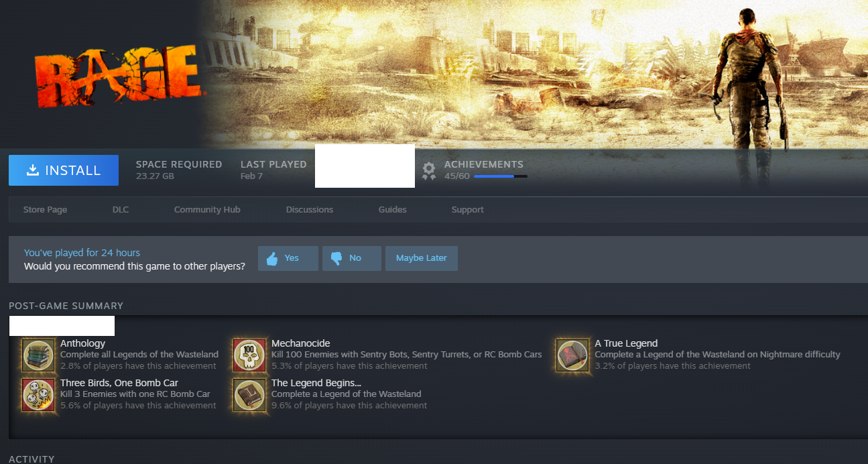Click "5.3% of players have this achievement"
This screenshot has height=464, width=868.
[349, 366]
